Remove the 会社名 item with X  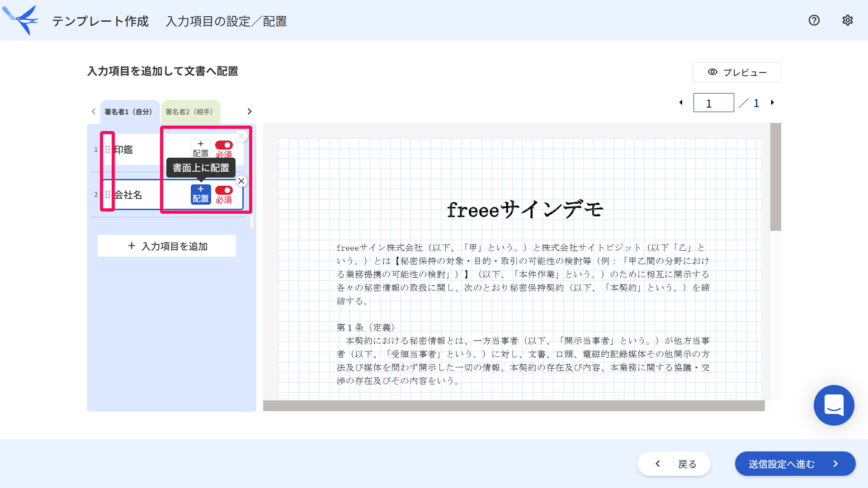241,181
